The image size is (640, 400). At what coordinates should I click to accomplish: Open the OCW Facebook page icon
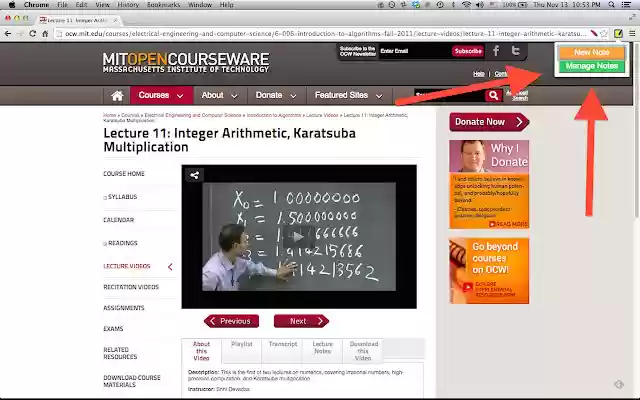click(496, 51)
